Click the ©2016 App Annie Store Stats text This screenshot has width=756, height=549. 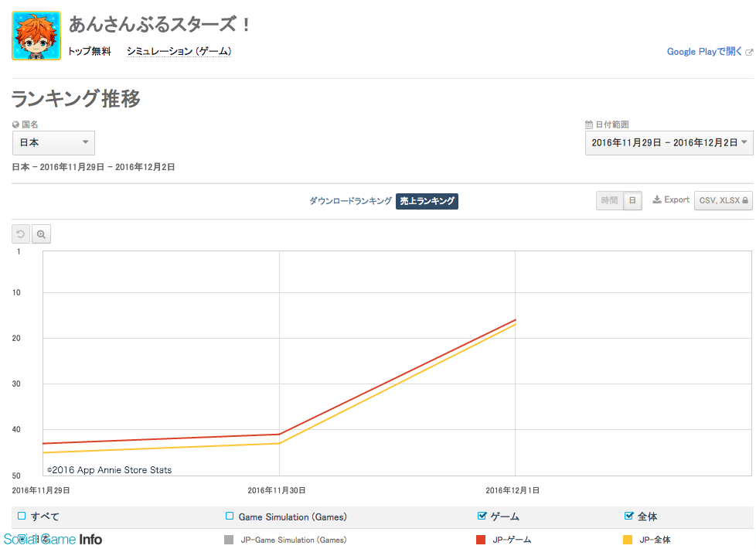110,470
